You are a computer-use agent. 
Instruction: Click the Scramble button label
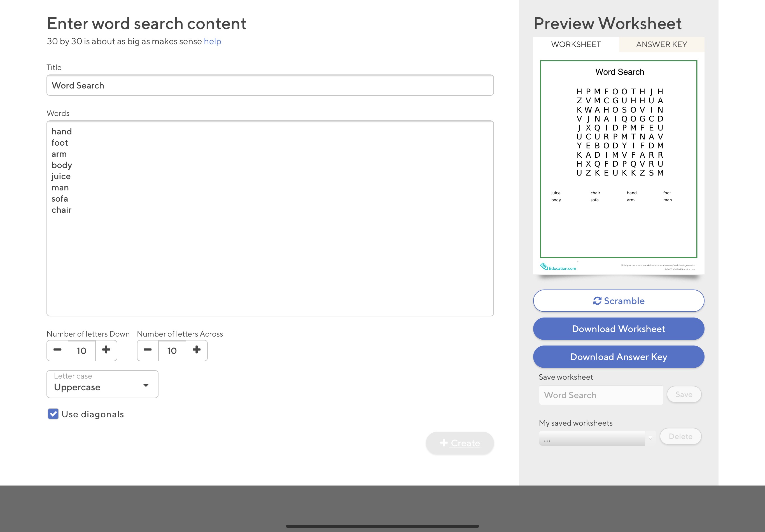pyautogui.click(x=624, y=301)
